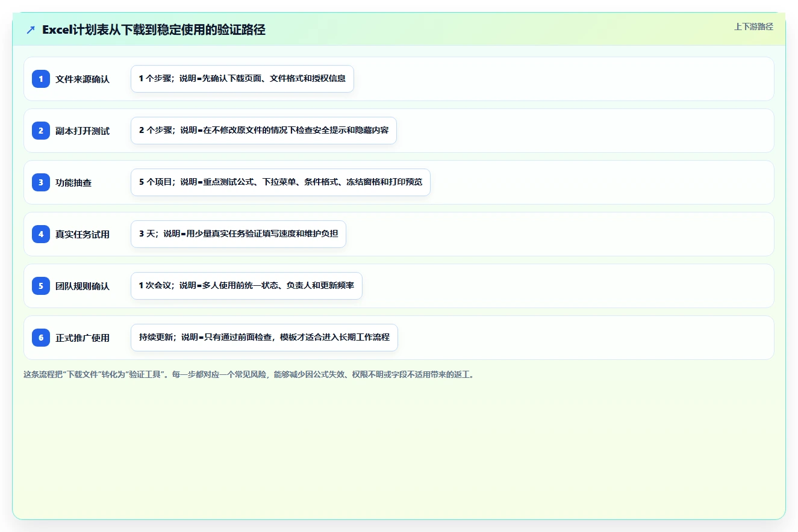Select the 真实任务试用 step label
Image resolution: width=798 pixels, height=532 pixels.
point(83,234)
